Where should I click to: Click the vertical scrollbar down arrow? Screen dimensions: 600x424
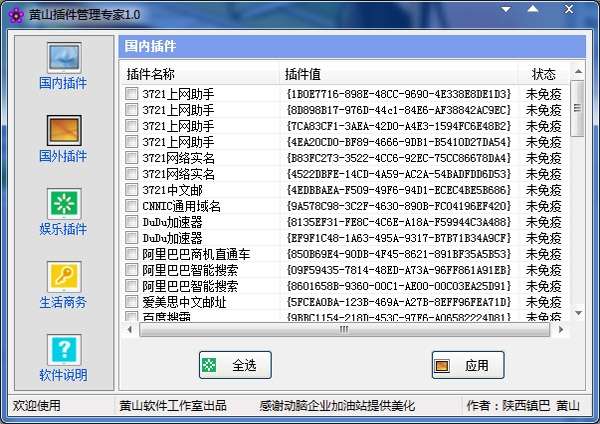tap(578, 313)
